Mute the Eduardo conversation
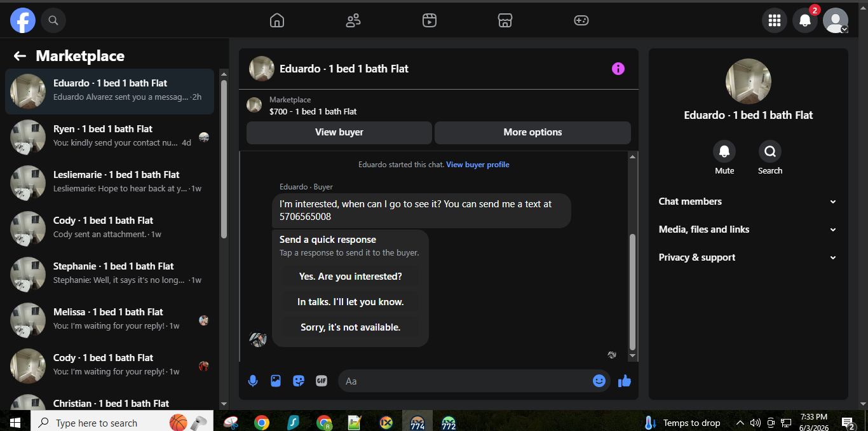The image size is (868, 431). [724, 151]
